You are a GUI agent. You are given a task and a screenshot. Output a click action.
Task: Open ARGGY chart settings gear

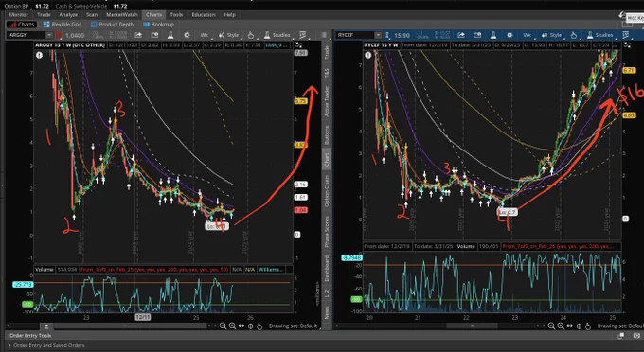click(x=187, y=35)
